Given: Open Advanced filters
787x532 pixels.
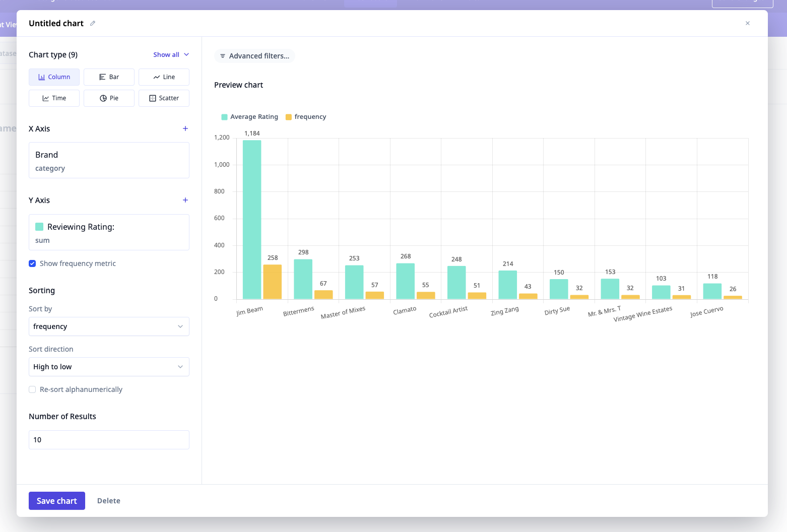Looking at the screenshot, I should (x=254, y=56).
